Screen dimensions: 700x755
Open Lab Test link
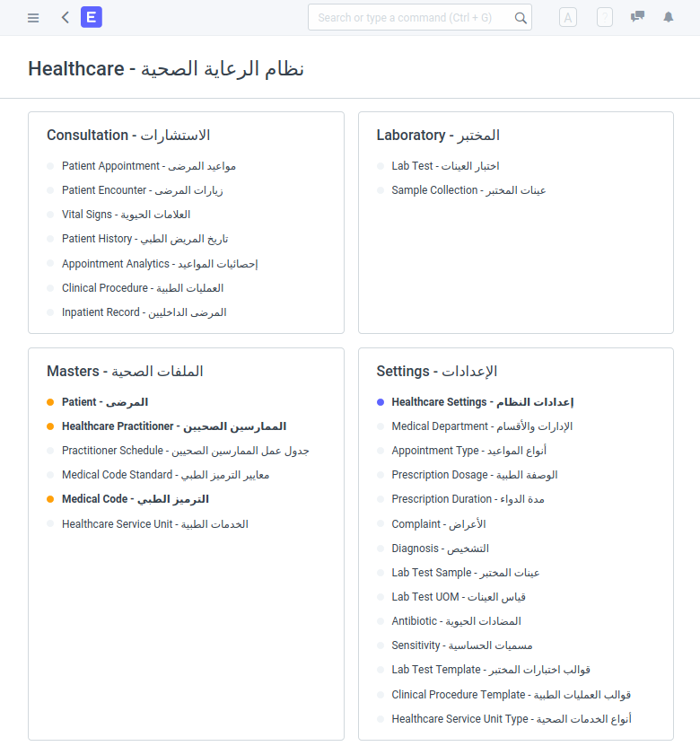coord(445,166)
